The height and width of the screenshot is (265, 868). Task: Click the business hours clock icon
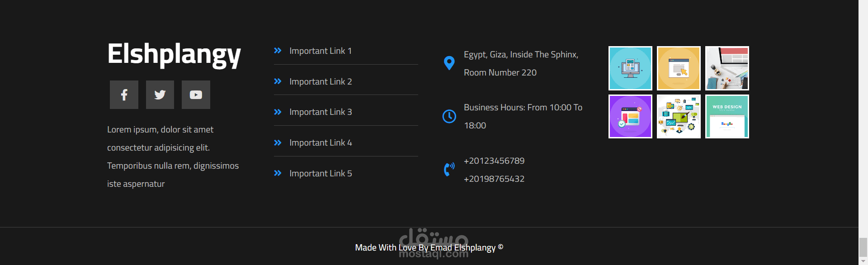tap(449, 116)
